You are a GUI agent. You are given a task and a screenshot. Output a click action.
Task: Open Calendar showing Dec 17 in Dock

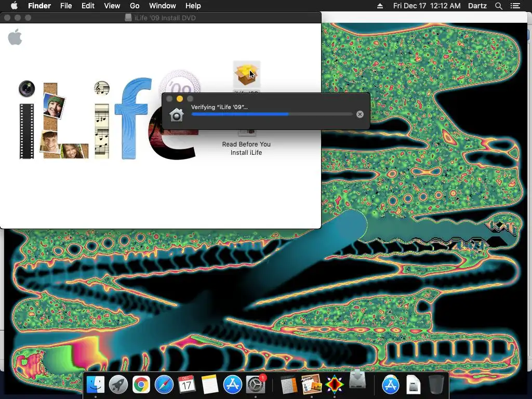click(187, 384)
